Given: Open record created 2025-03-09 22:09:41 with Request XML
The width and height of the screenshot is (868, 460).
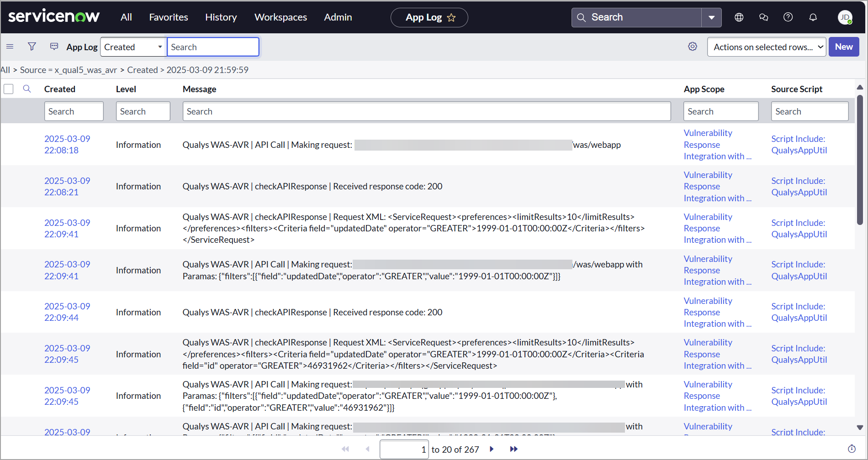Looking at the screenshot, I should tap(67, 228).
